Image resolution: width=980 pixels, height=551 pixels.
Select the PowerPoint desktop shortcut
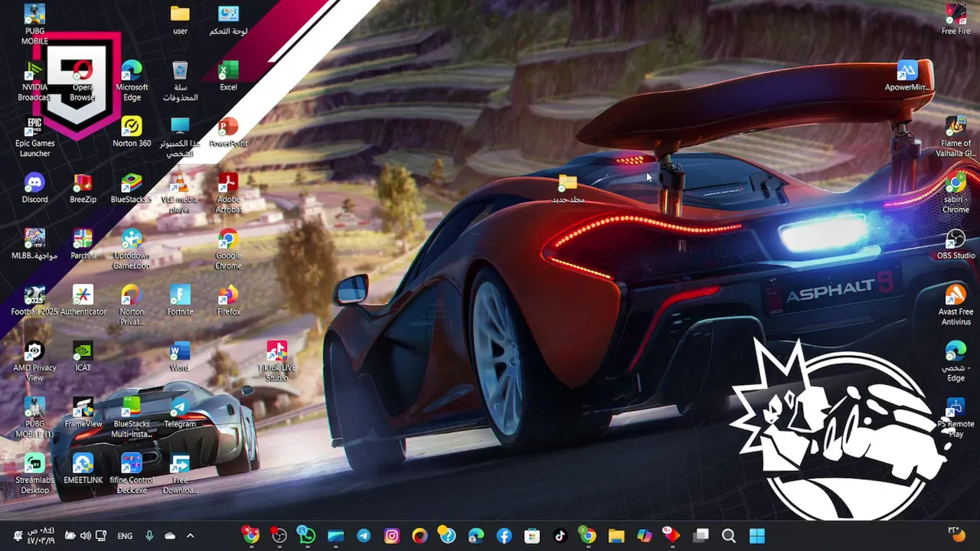pos(228,132)
